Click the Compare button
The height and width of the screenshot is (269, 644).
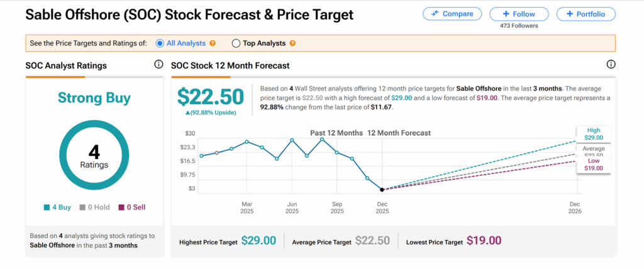pos(452,14)
